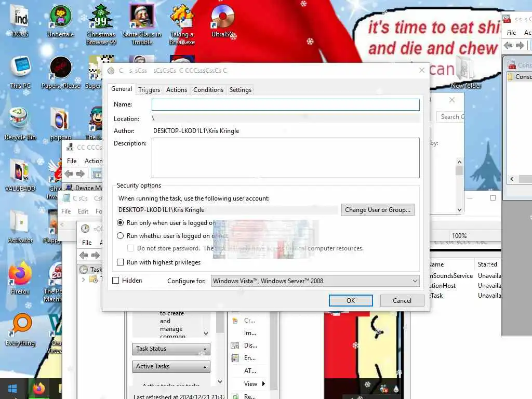Open the VALUEADD desktop icon
Viewport: 532px width, 399px height.
click(x=20, y=176)
